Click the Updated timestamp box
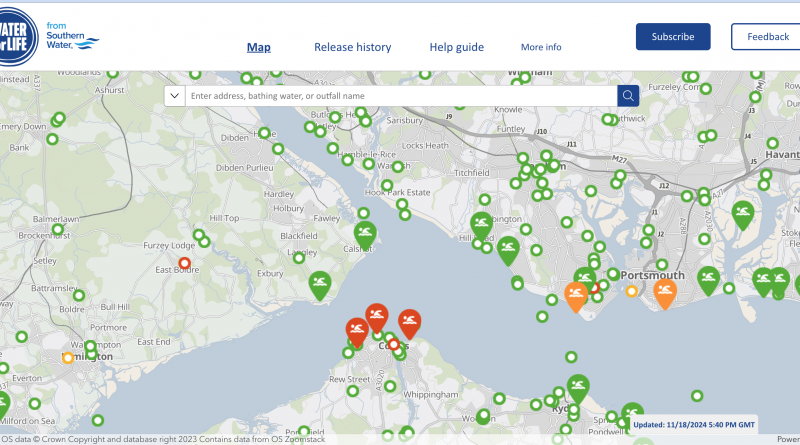The image size is (800, 445). coord(693,423)
